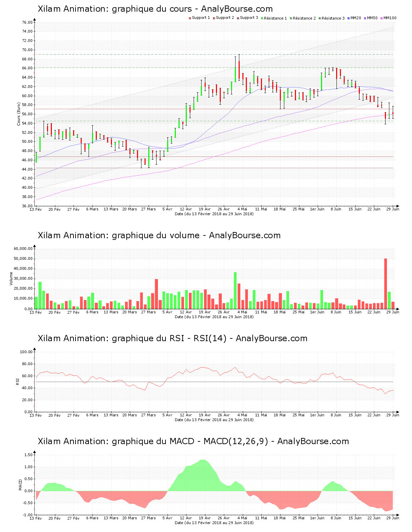Click the '29 Juin' date on the MACD chart axis

(x=393, y=518)
